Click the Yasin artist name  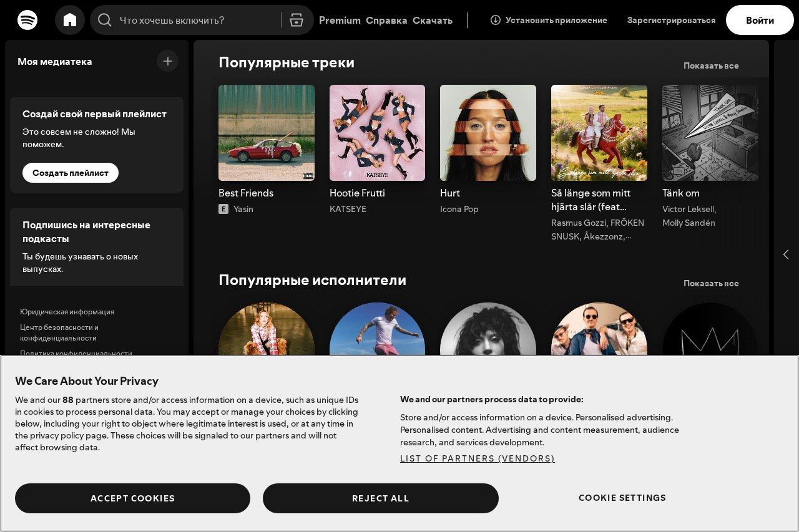243,209
